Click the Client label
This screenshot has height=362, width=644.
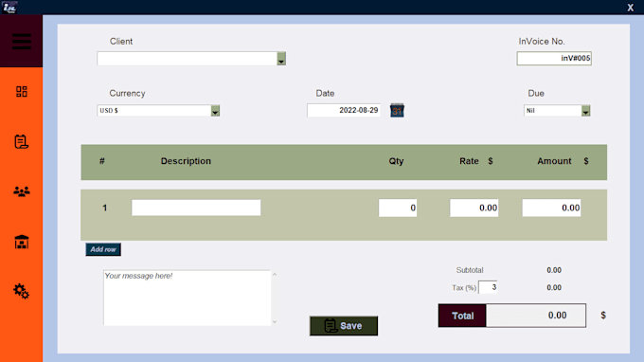(121, 41)
